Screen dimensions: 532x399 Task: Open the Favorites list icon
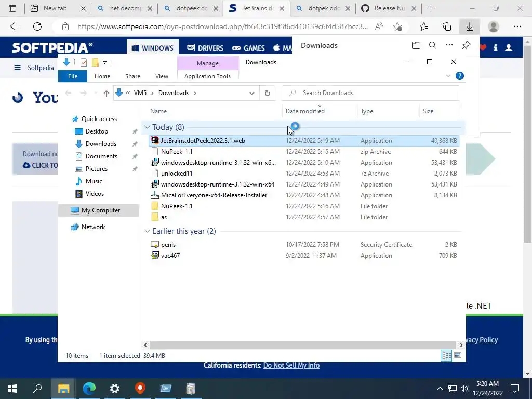pos(424,26)
